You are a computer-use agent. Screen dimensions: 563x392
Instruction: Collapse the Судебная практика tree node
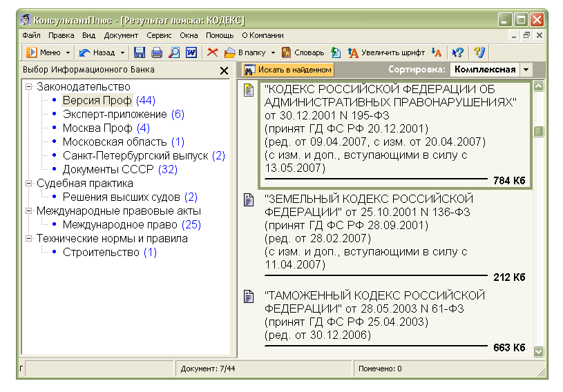point(29,184)
